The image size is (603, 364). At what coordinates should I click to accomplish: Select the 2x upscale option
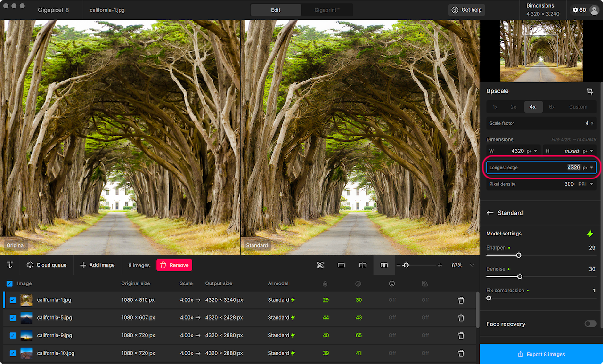[513, 107]
